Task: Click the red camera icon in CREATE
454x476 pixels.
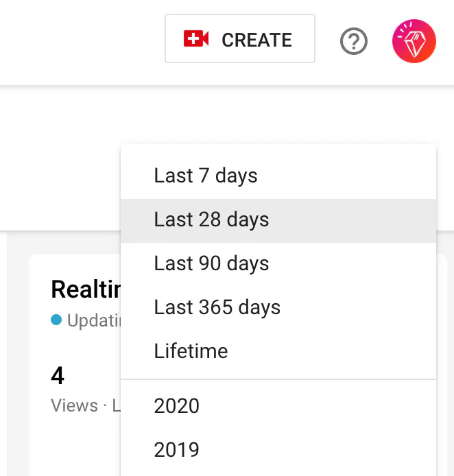Action: click(x=196, y=39)
